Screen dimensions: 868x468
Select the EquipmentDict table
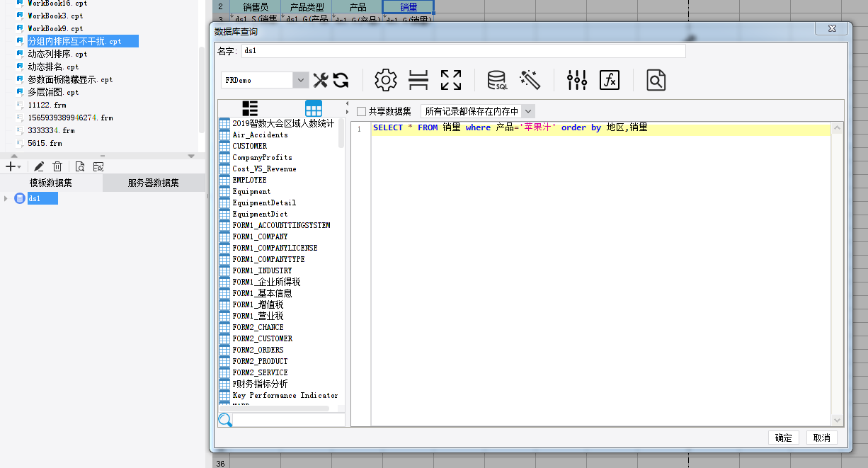click(x=260, y=214)
